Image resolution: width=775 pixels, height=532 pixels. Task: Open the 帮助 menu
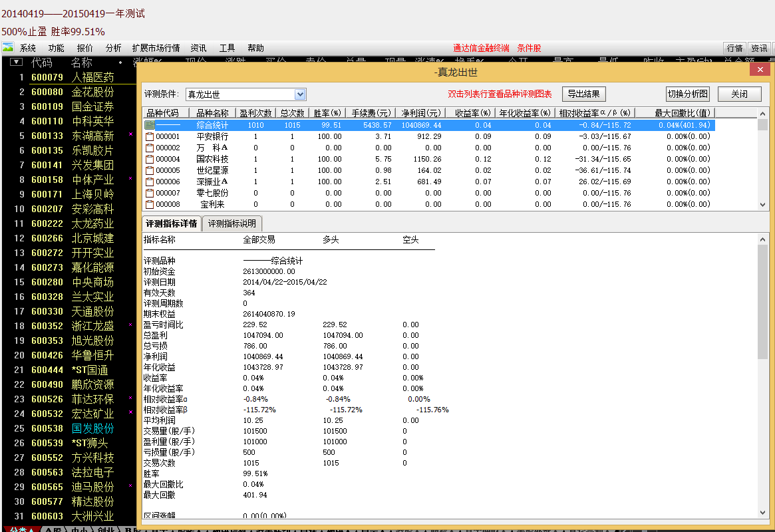[x=255, y=48]
